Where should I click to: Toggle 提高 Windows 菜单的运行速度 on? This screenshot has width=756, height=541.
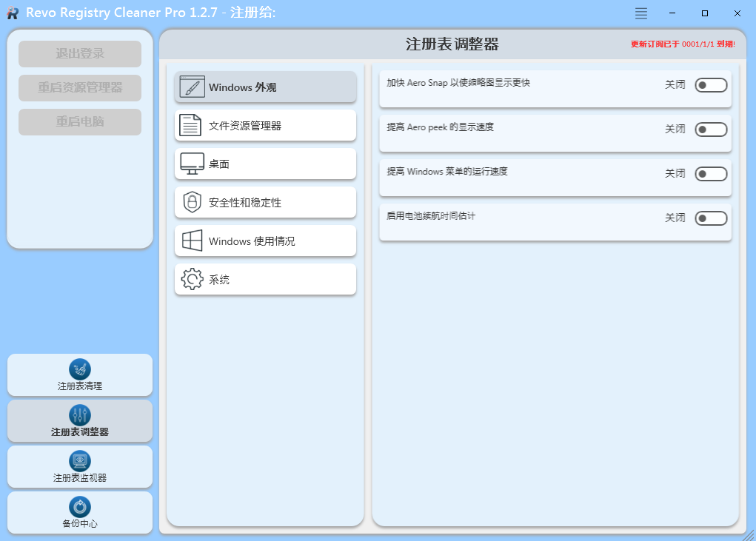click(x=710, y=174)
